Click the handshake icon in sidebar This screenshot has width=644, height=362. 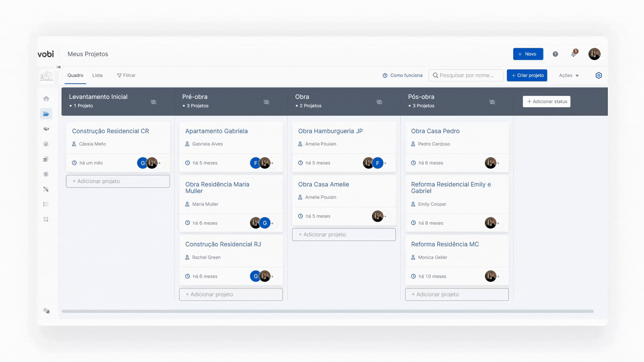pos(46,129)
